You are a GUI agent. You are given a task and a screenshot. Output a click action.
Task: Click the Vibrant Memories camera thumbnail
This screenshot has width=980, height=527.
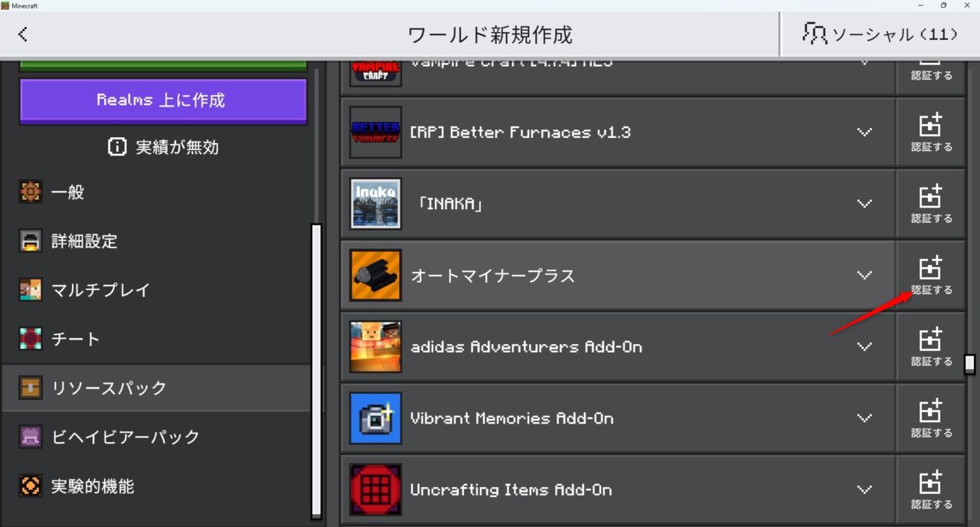(375, 418)
